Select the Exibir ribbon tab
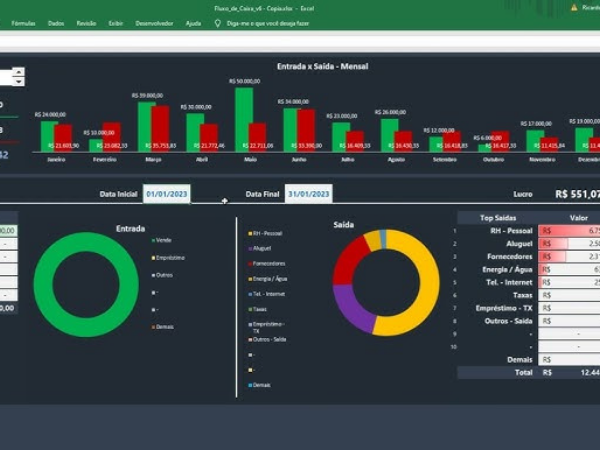Screen dimensions: 600x450 [x=116, y=22]
